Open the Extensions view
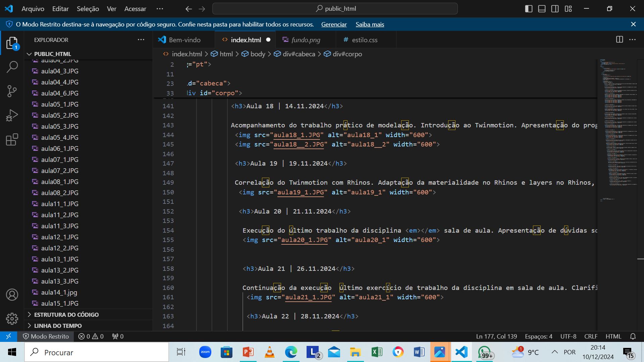The height and width of the screenshot is (362, 644). click(12, 139)
